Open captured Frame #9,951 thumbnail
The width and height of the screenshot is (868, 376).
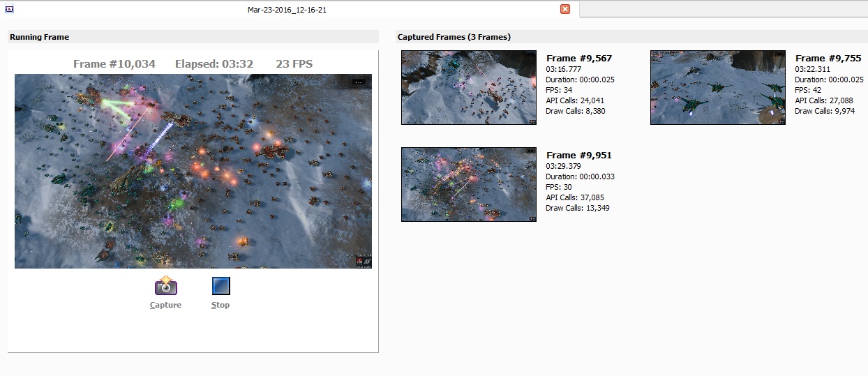[x=469, y=184]
